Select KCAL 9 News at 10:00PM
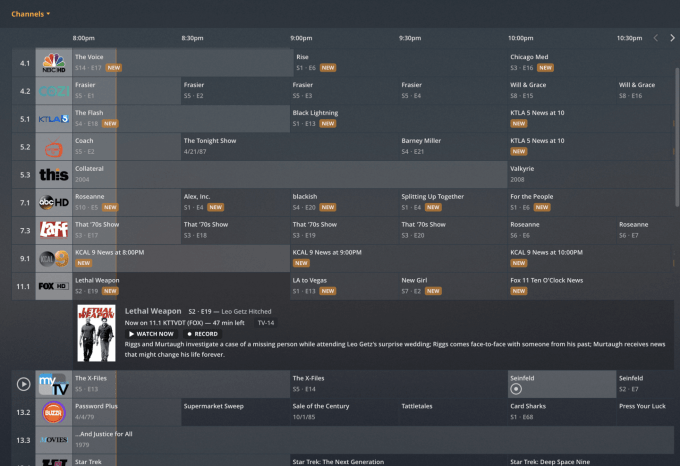The height and width of the screenshot is (466, 680). 590,258
